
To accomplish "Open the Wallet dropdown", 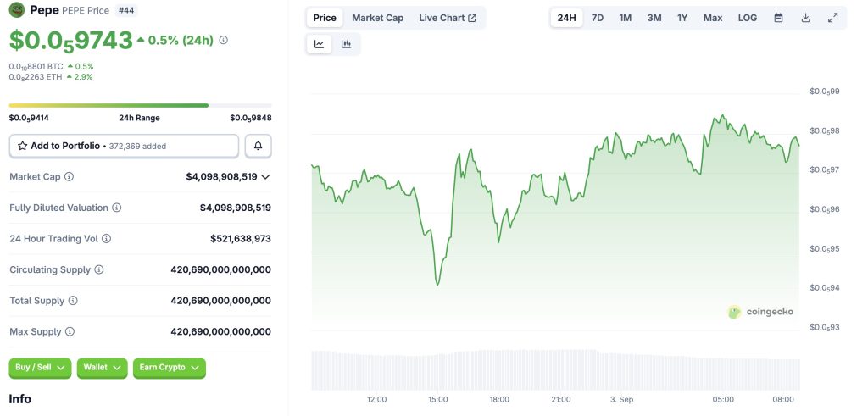I will [x=102, y=368].
